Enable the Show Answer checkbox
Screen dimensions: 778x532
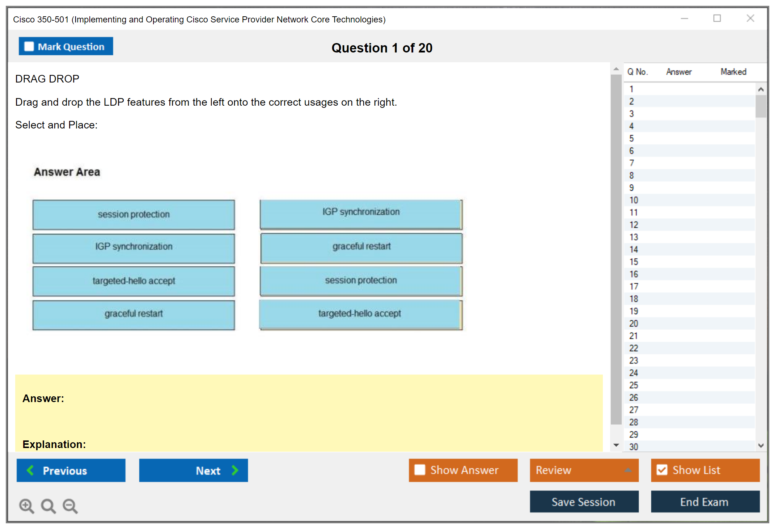tap(420, 470)
